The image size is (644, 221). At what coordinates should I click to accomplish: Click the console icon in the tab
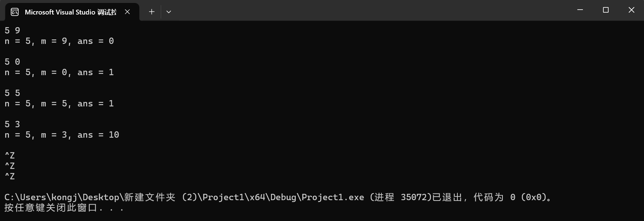(x=15, y=12)
